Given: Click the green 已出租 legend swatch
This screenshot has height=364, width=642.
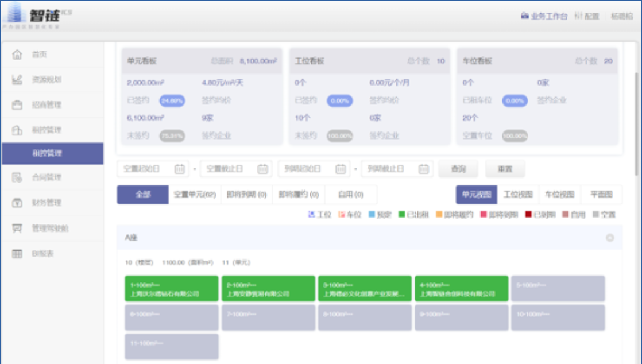Looking at the screenshot, I should [401, 215].
